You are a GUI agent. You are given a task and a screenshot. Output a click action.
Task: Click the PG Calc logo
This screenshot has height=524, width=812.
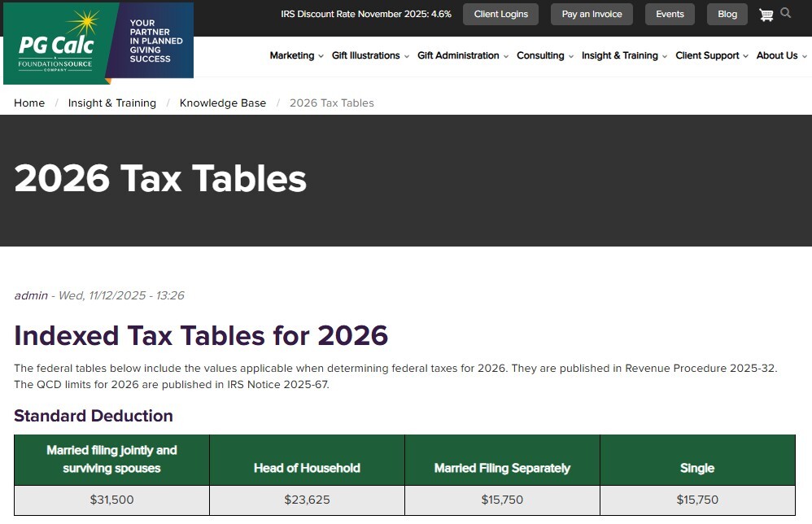pyautogui.click(x=57, y=45)
